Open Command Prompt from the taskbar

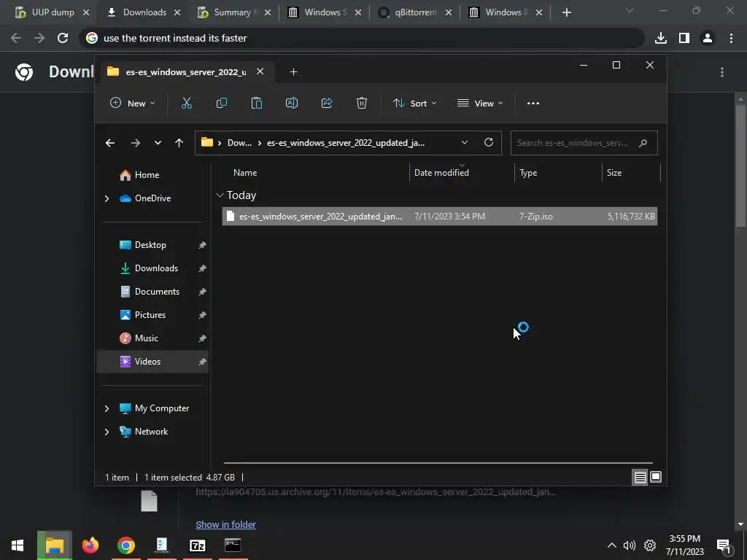[x=233, y=545]
